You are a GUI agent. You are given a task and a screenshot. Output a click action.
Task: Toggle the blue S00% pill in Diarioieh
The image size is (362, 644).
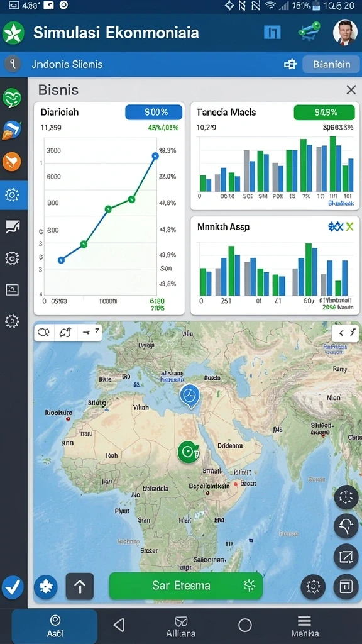pos(153,112)
